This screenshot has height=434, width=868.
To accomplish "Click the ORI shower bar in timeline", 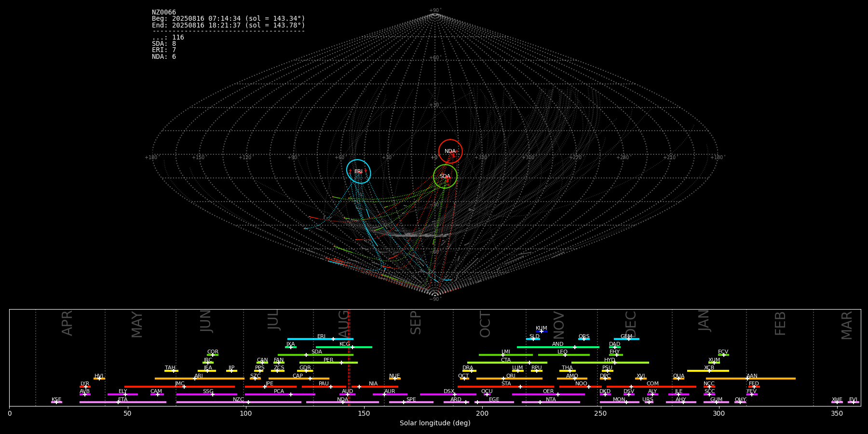I will [509, 379].
